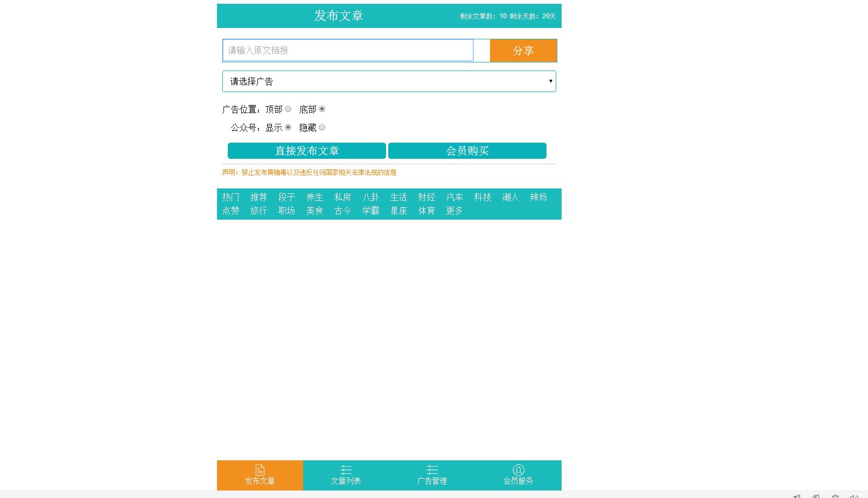Image resolution: width=868 pixels, height=498 pixels.
Task: Choose 隐藏 radio for 公众号
Action: pyautogui.click(x=322, y=127)
